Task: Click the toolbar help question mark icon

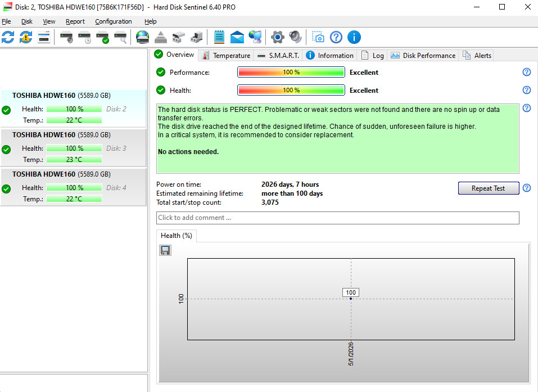Action: point(336,37)
